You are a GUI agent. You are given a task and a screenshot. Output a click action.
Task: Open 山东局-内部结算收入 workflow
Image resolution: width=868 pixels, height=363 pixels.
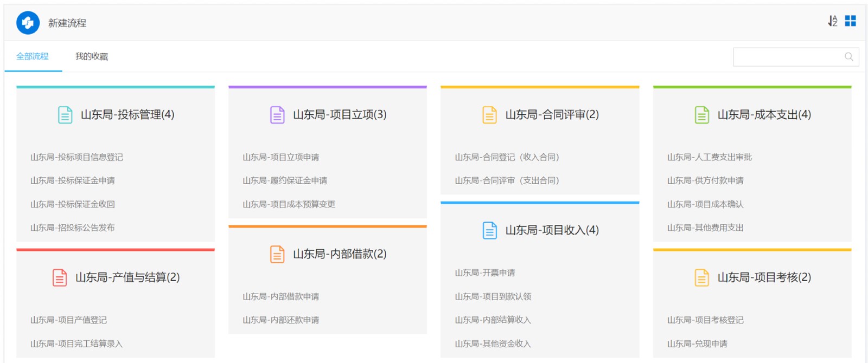pos(493,320)
